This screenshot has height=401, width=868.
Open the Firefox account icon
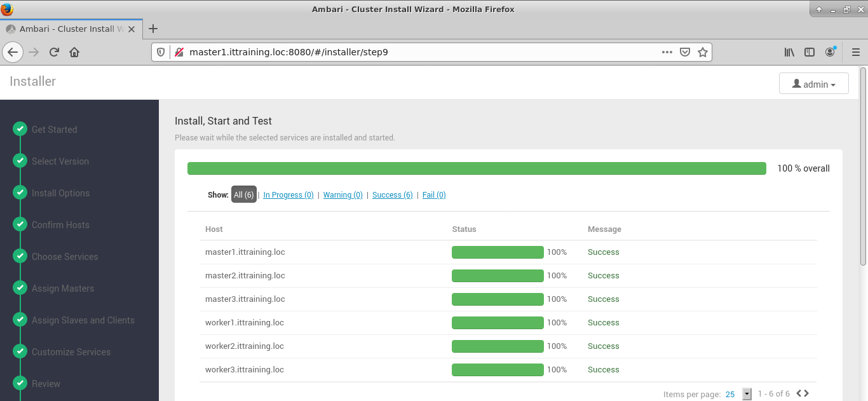[x=830, y=52]
